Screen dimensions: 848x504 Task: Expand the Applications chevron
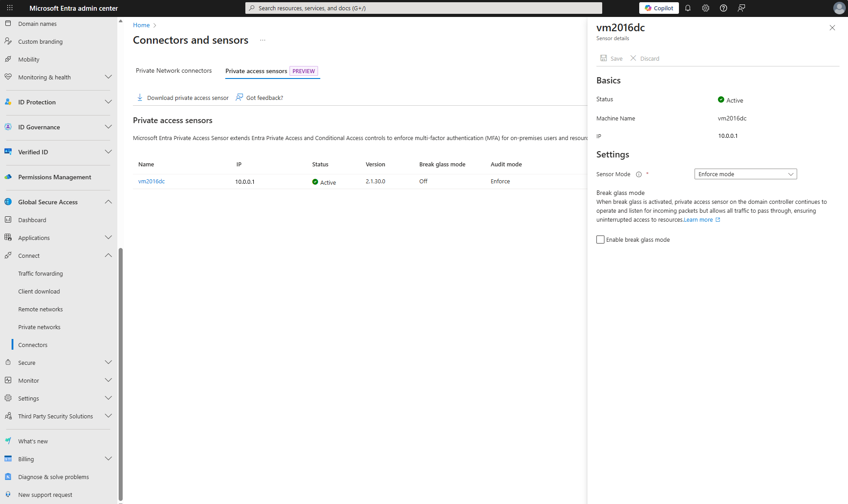[108, 237]
